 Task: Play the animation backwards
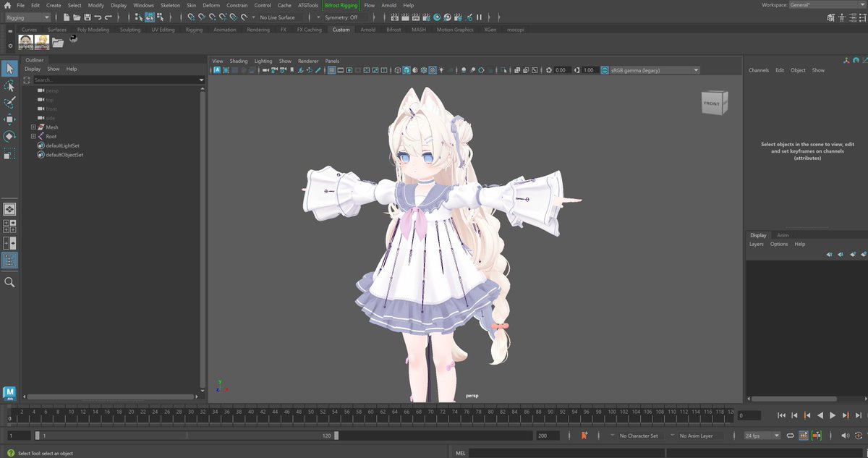click(820, 415)
